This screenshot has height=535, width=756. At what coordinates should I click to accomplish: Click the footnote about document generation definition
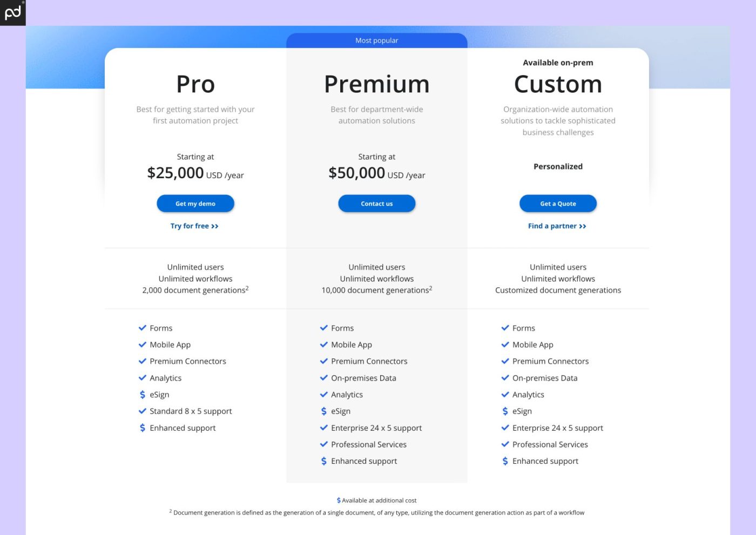(x=377, y=512)
